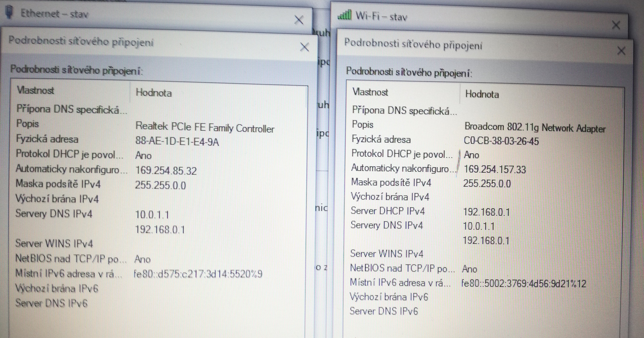
Task: Close the Ethernet connection details dialog
Action: 305,47
